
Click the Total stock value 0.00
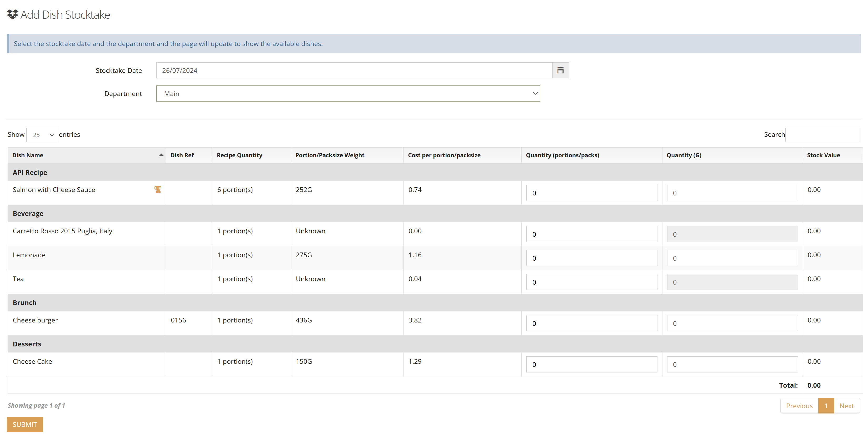tap(814, 385)
